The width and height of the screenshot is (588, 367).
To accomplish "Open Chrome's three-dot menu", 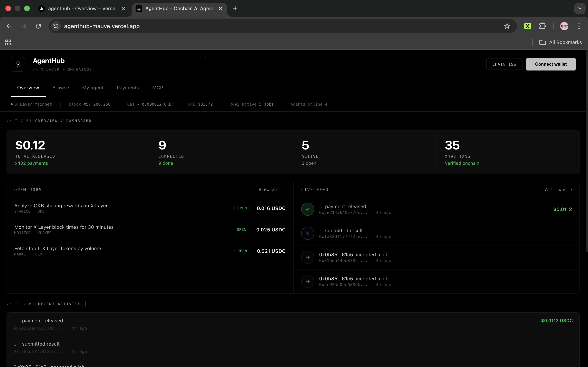I will point(579,26).
